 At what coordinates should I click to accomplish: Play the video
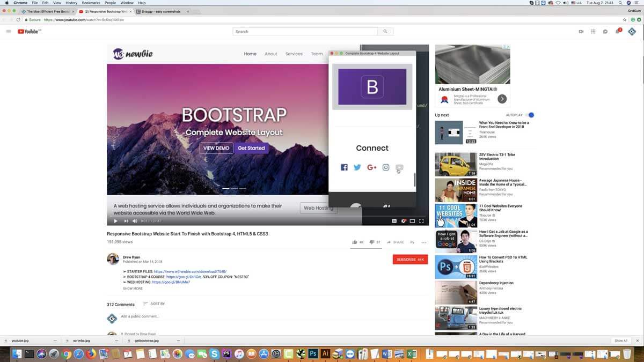[x=115, y=221]
